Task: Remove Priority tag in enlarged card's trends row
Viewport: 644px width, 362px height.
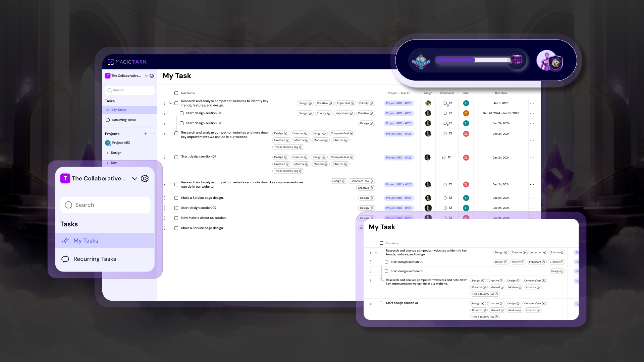Action: (562, 252)
